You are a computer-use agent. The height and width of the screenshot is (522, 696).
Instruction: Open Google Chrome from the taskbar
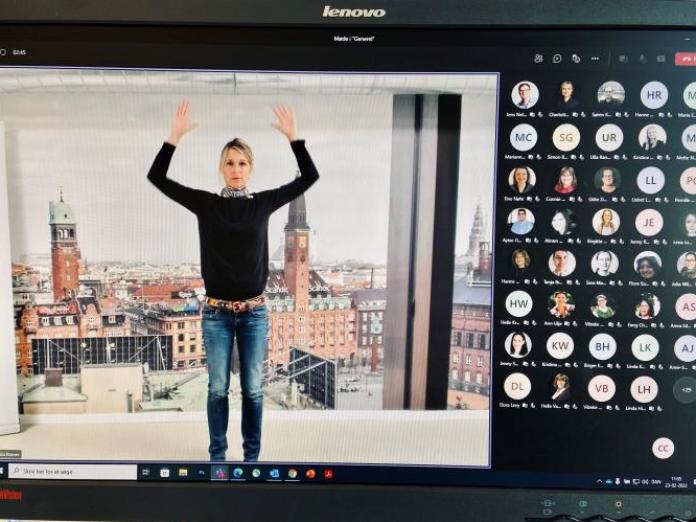293,474
